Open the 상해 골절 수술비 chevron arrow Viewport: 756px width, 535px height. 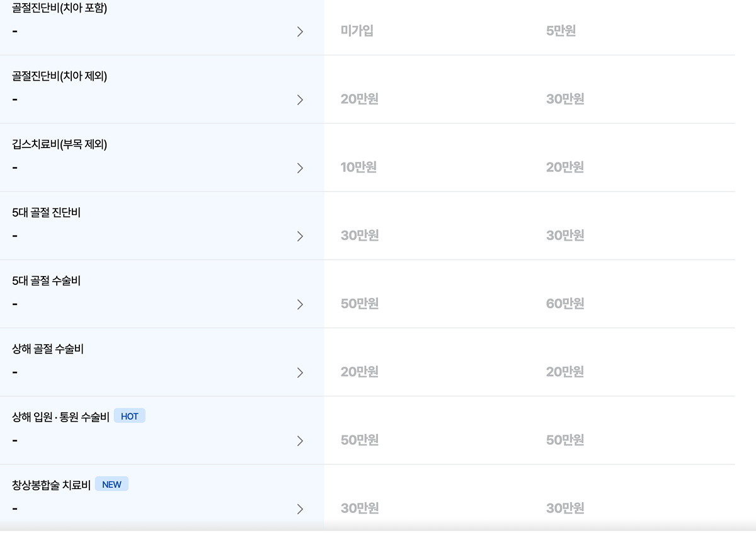pos(300,372)
